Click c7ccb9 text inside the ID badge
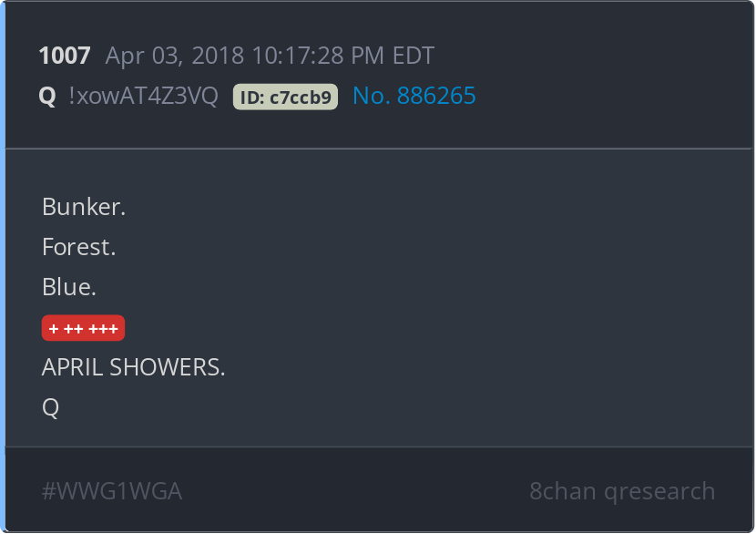Screen dimensions: 756x534 tap(301, 98)
